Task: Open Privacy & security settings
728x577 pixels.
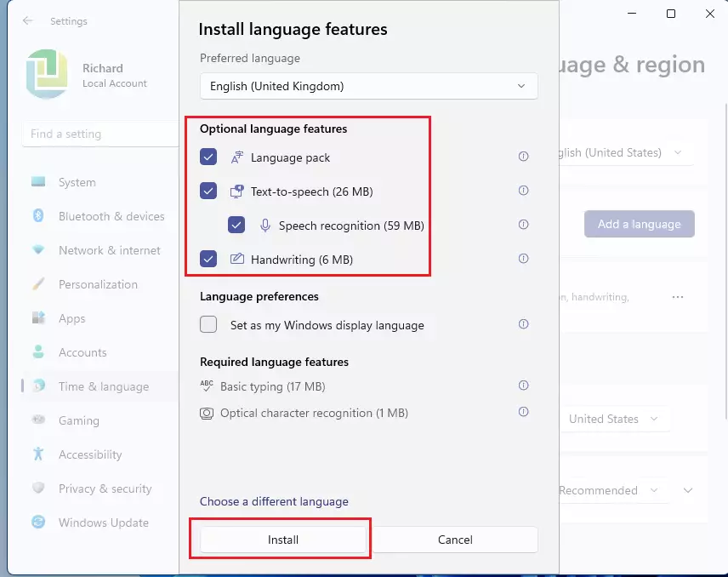Action: pyautogui.click(x=100, y=488)
